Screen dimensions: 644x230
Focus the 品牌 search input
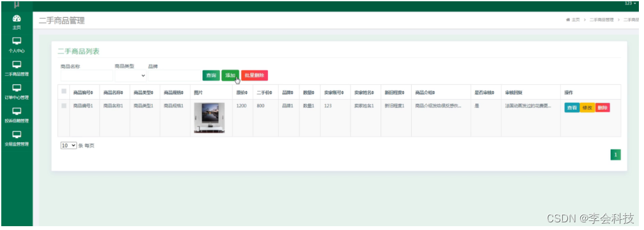click(174, 75)
